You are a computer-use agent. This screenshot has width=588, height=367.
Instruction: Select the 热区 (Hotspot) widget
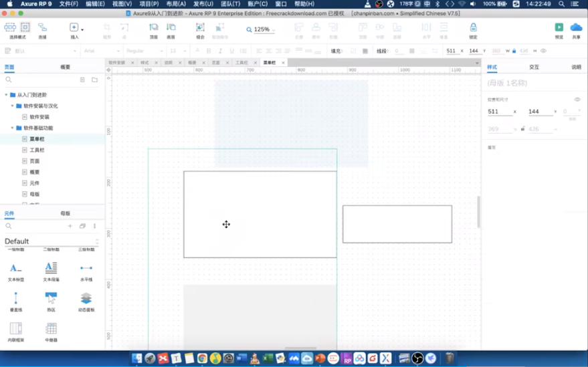(51, 298)
